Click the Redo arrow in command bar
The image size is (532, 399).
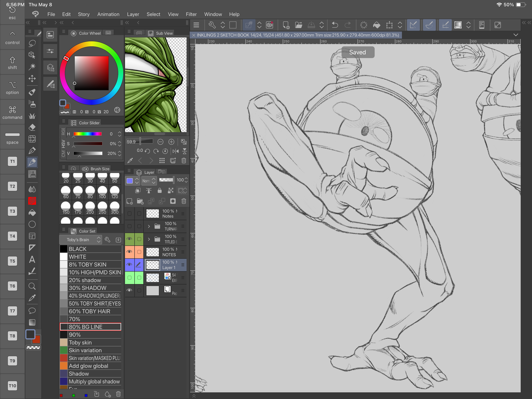pyautogui.click(x=348, y=25)
